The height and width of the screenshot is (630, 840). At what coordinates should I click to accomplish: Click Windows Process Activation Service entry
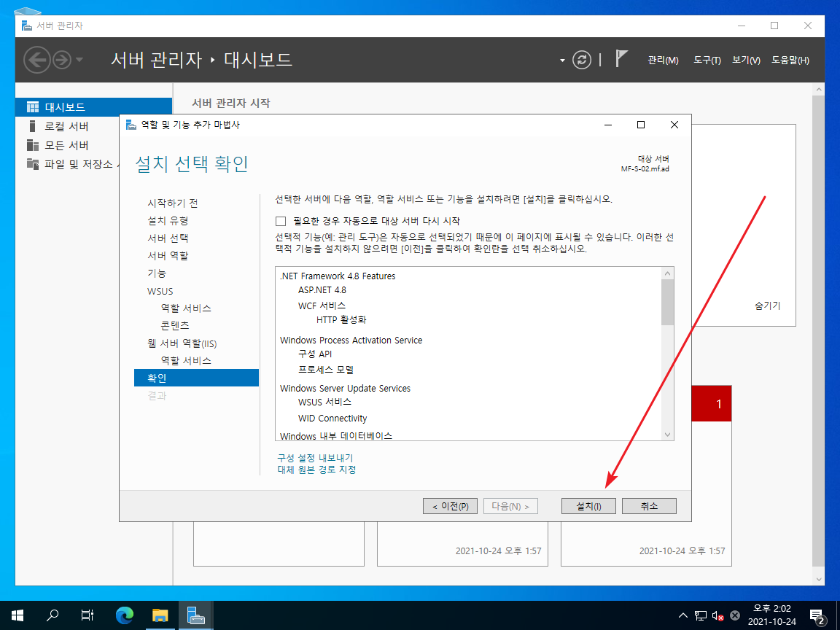pos(351,341)
